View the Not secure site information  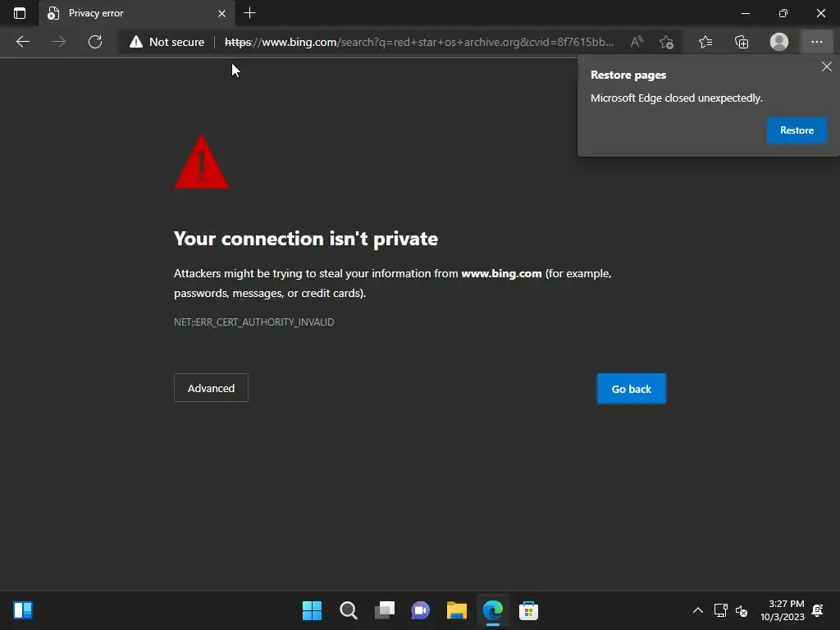(167, 42)
